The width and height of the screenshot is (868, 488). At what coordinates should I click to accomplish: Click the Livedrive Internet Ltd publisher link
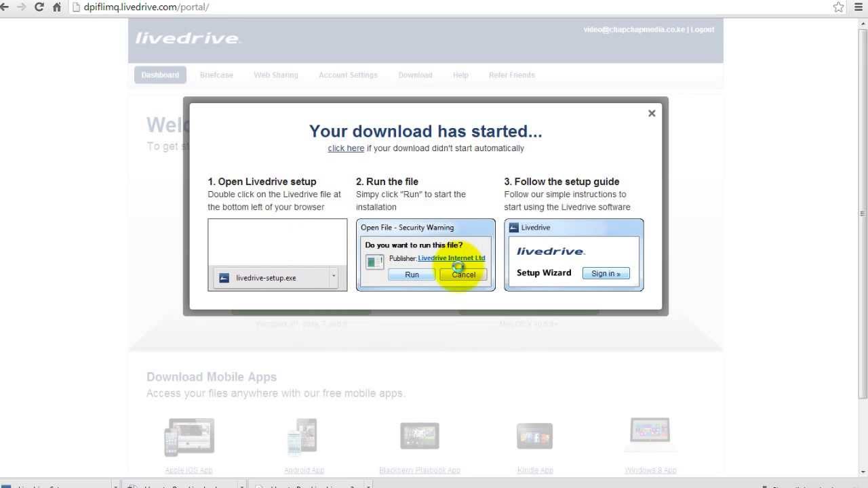[452, 258]
